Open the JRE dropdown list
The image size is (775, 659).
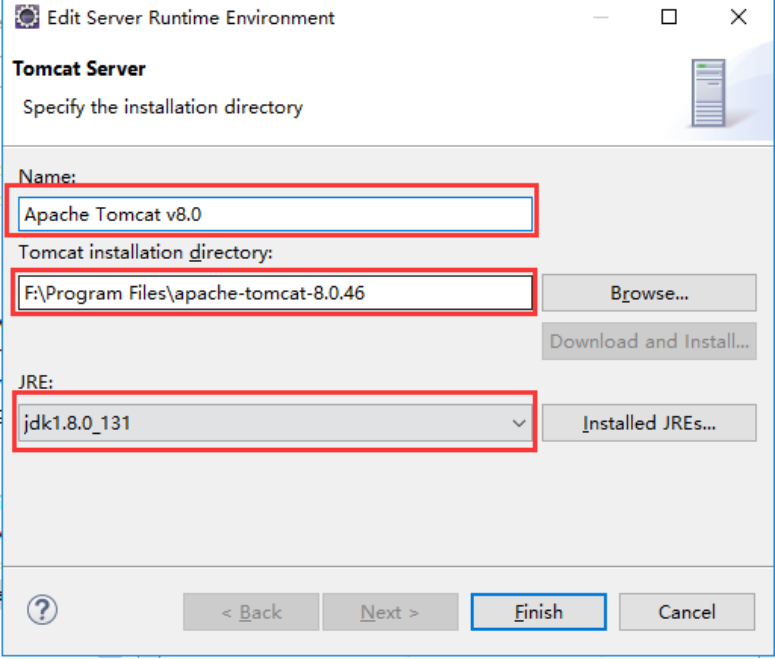pos(275,423)
